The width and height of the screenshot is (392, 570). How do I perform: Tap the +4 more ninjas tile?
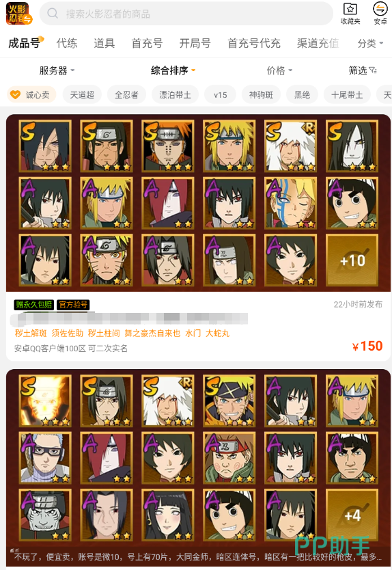click(352, 515)
